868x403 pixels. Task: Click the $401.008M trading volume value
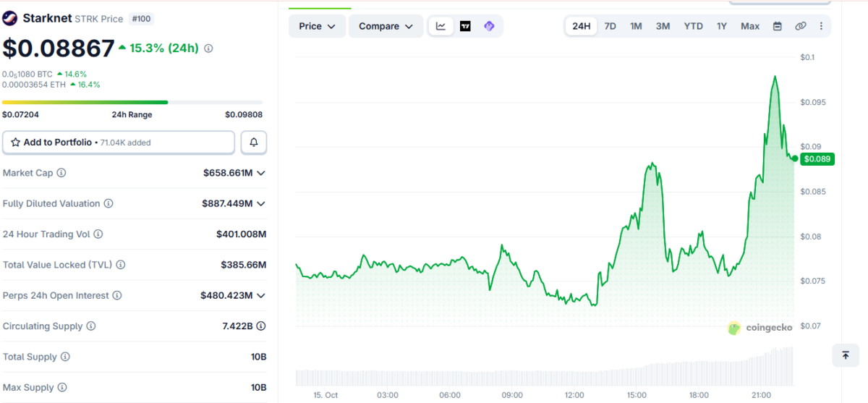[x=242, y=234]
